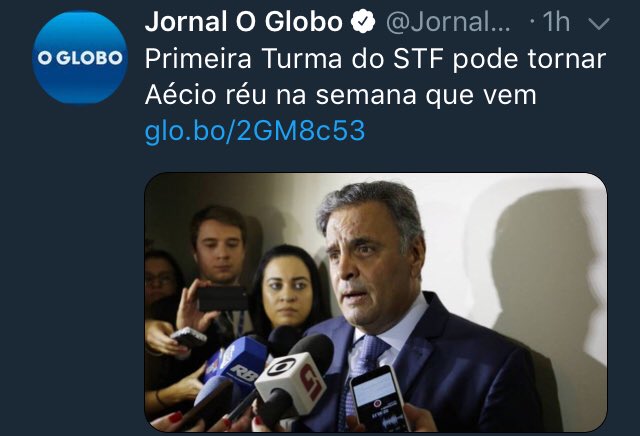Expand the tweet options chevron
The height and width of the screenshot is (436, 640).
click(x=599, y=24)
